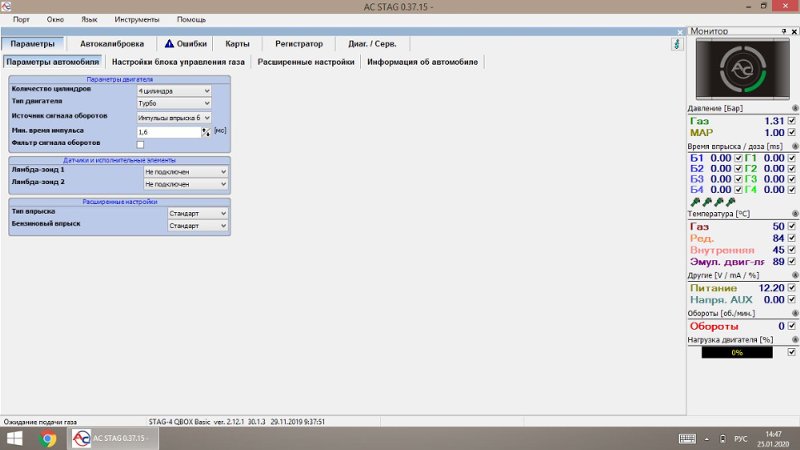Open Источник сигнала оборотов dropdown
The height and width of the screenshot is (450, 800).
coord(174,118)
